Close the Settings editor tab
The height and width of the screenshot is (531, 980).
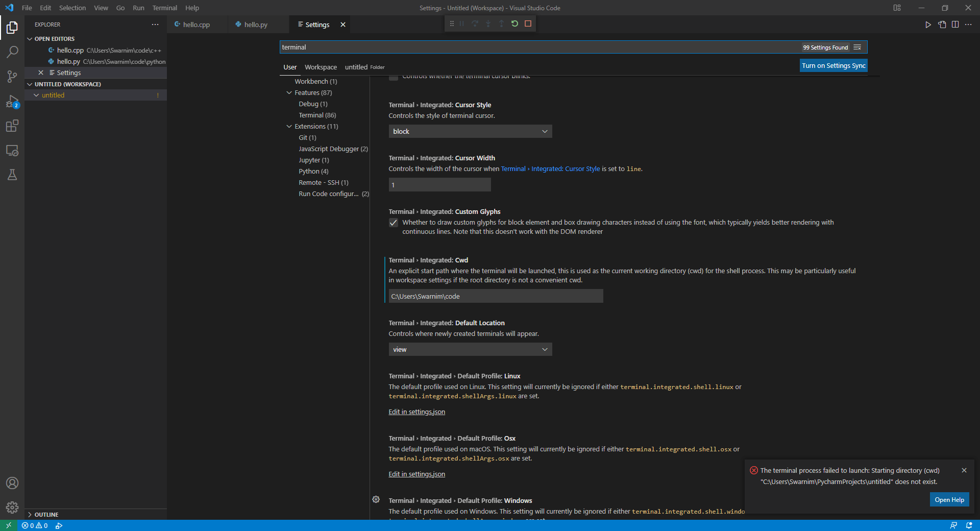[x=343, y=25]
